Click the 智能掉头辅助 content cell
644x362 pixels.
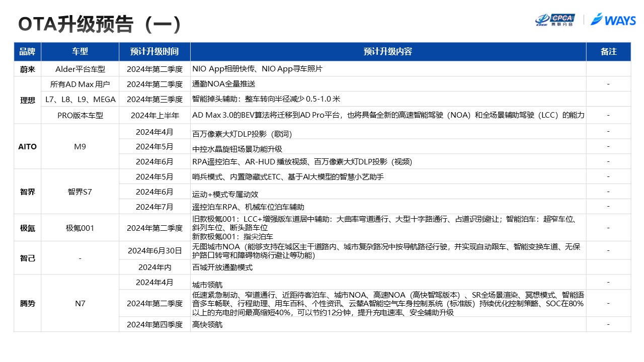click(388, 99)
